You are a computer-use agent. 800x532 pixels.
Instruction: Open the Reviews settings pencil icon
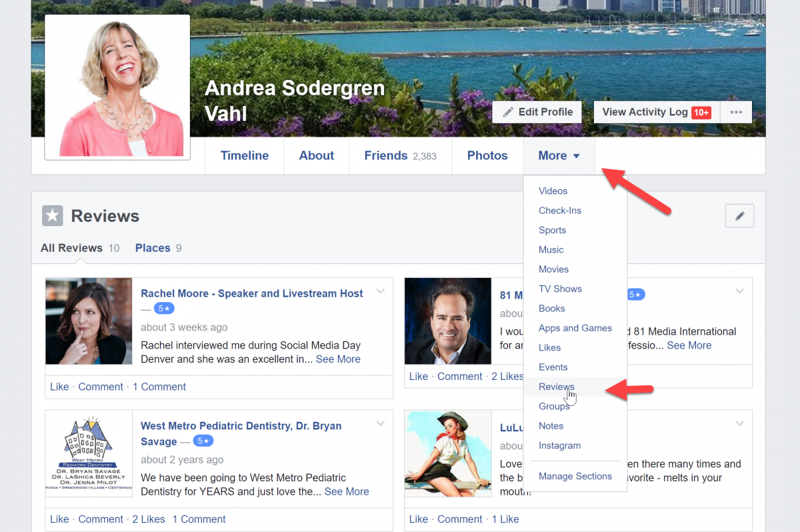(x=739, y=215)
